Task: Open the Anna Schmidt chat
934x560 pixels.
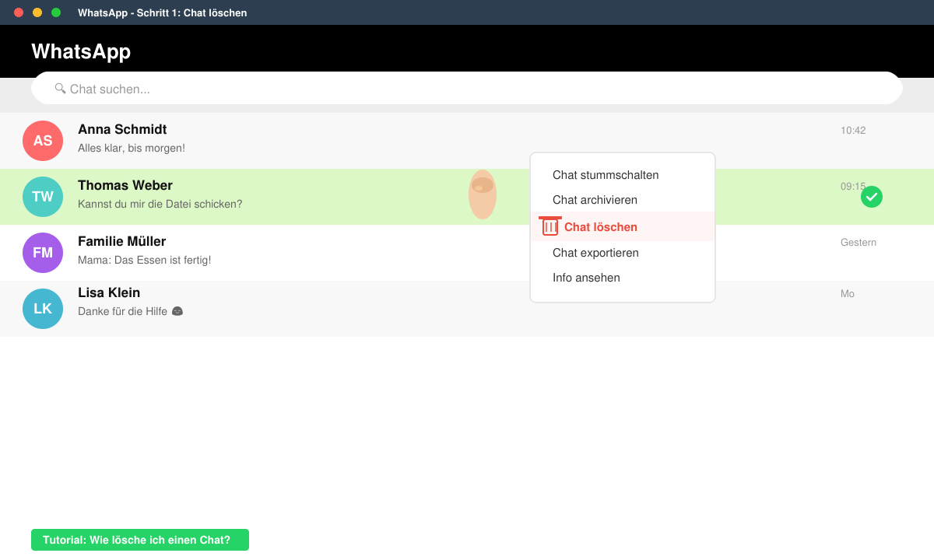Action: [467, 141]
